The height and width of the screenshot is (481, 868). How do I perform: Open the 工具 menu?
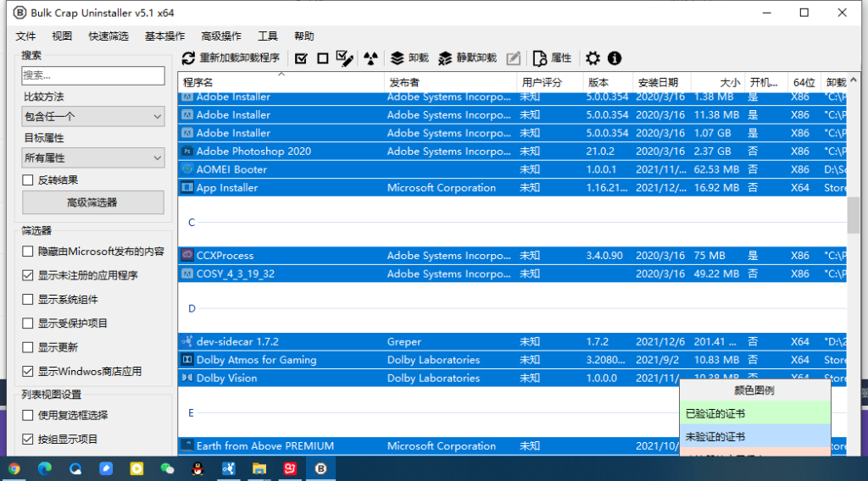tap(268, 36)
